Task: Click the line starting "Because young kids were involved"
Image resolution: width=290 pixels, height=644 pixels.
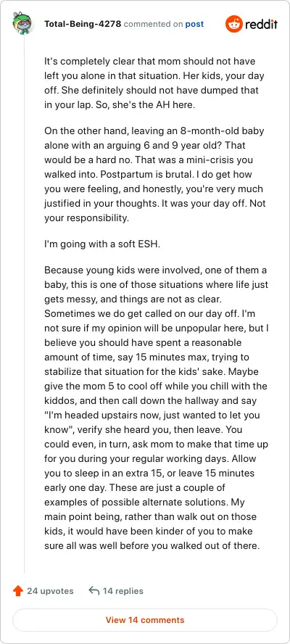Action: (156, 271)
